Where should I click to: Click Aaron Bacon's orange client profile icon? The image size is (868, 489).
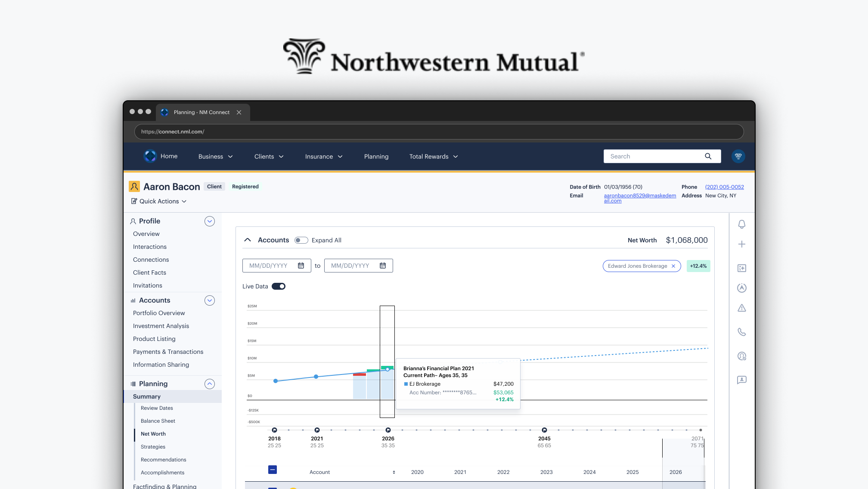tap(134, 186)
